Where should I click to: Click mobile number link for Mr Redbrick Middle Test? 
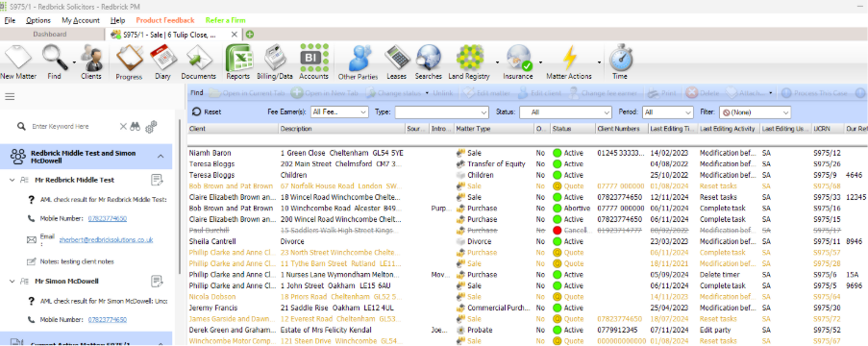coord(108,219)
